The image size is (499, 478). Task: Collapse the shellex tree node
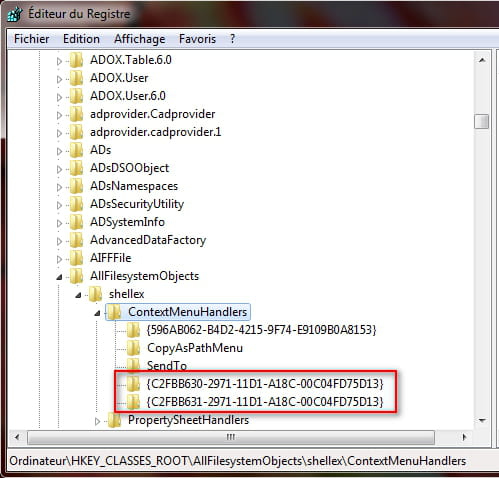78,295
